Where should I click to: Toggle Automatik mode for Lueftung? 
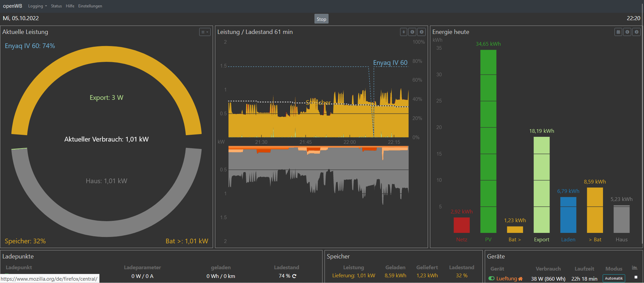pyautogui.click(x=613, y=278)
